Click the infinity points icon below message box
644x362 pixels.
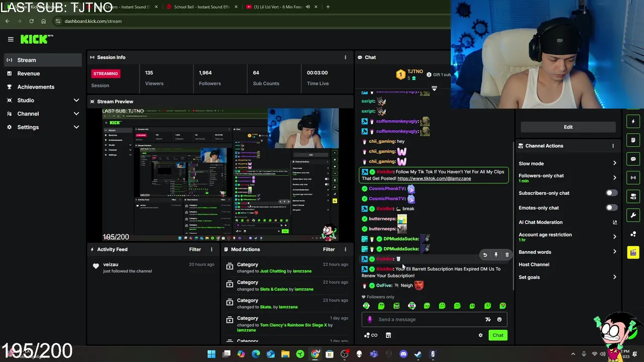point(371,335)
